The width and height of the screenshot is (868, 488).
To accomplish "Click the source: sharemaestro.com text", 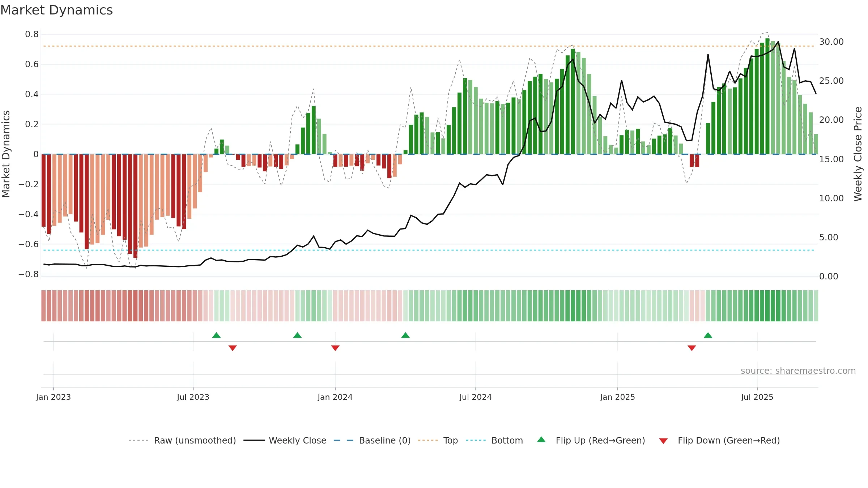I will coord(798,371).
